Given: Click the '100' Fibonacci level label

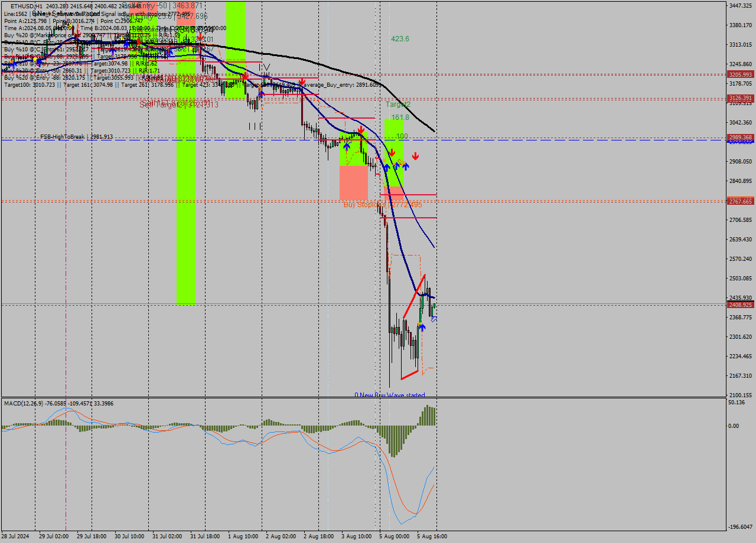Looking at the screenshot, I should (x=402, y=136).
